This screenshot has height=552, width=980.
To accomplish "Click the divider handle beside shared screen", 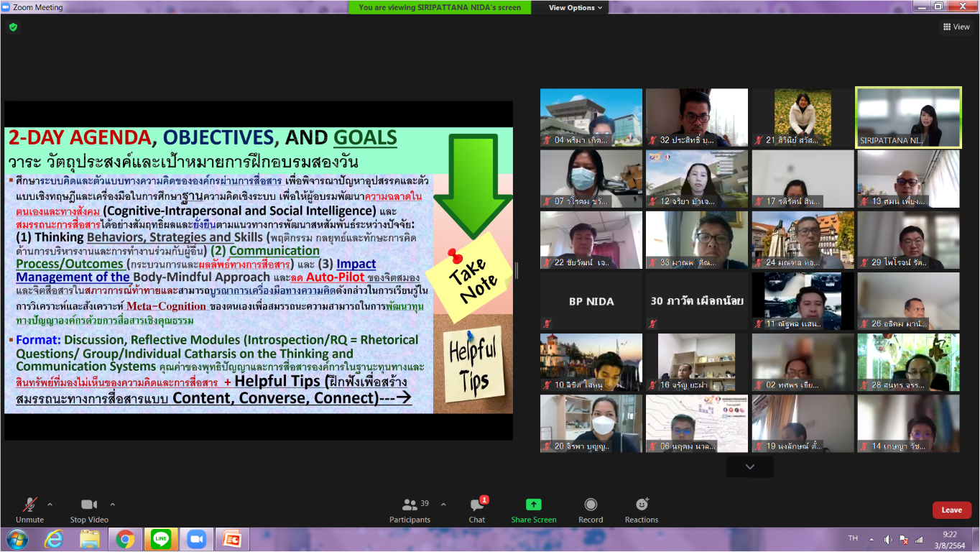I will pos(516,270).
